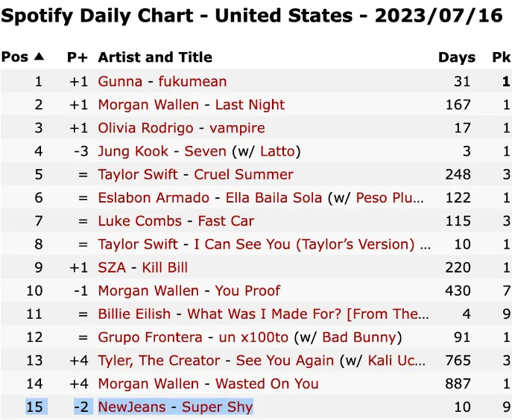Screen dimensions: 512x420
Task: Open the You Proof song link
Action: pyautogui.click(x=250, y=290)
